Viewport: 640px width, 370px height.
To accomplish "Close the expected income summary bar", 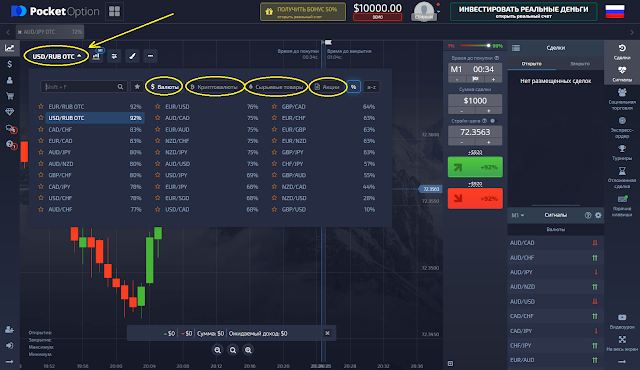I will [327, 333].
